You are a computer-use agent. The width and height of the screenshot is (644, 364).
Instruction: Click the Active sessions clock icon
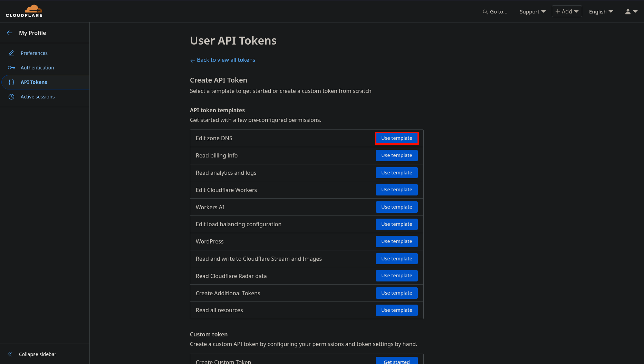click(11, 97)
